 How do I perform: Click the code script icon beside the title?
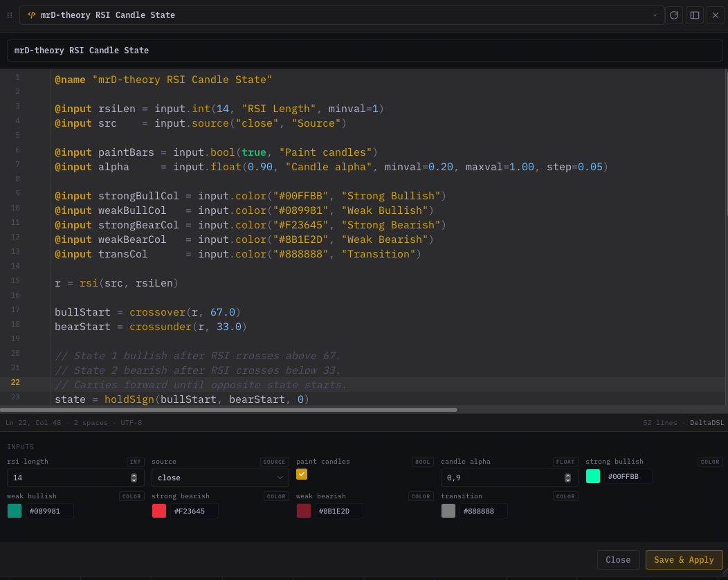[x=32, y=15]
